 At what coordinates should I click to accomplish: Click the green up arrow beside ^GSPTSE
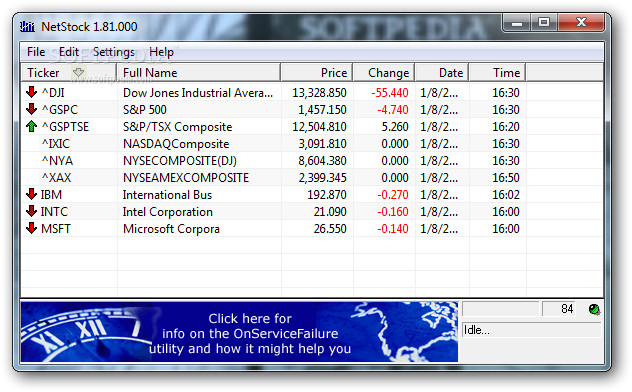tap(31, 126)
